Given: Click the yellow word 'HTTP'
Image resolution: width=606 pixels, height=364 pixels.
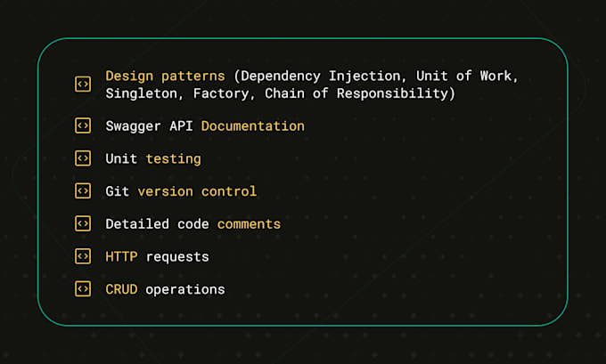Looking at the screenshot, I should click(121, 256).
